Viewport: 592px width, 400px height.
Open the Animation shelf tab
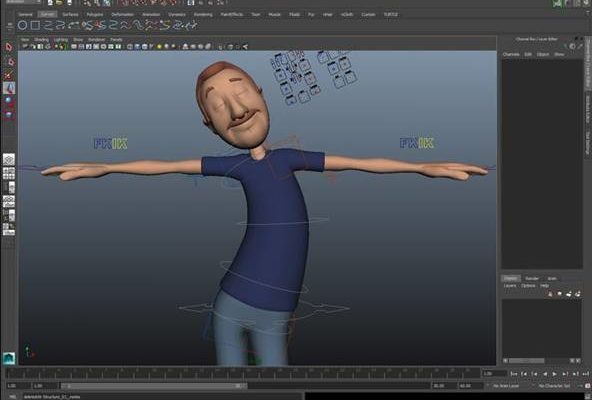151,14
